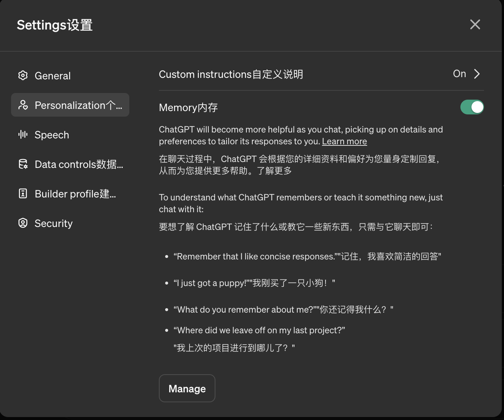
Task: Click the Memory内存 heading text
Action: [x=188, y=107]
